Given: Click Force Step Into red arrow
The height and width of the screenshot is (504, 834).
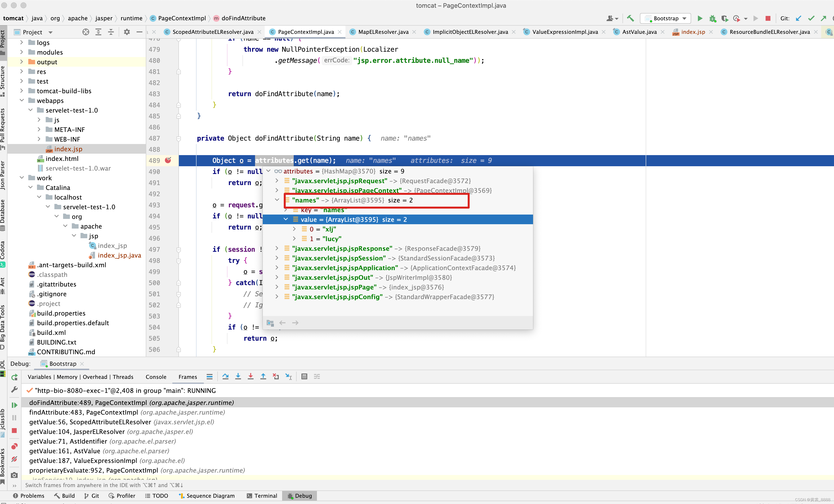Looking at the screenshot, I should click(x=250, y=376).
